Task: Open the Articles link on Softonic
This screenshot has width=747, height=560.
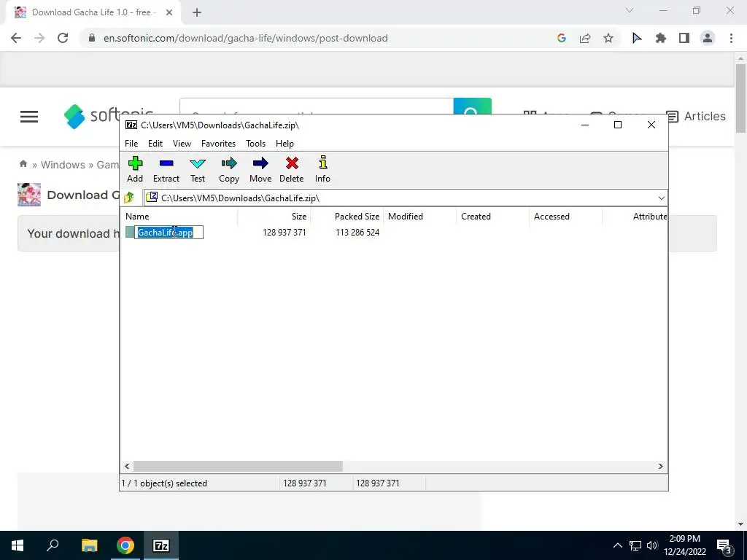Action: [696, 116]
